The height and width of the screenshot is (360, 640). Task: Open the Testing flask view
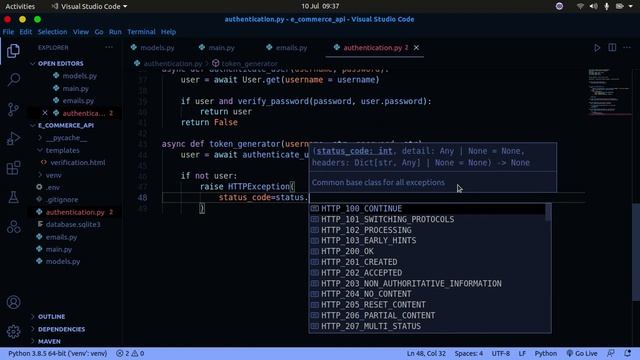(x=13, y=197)
